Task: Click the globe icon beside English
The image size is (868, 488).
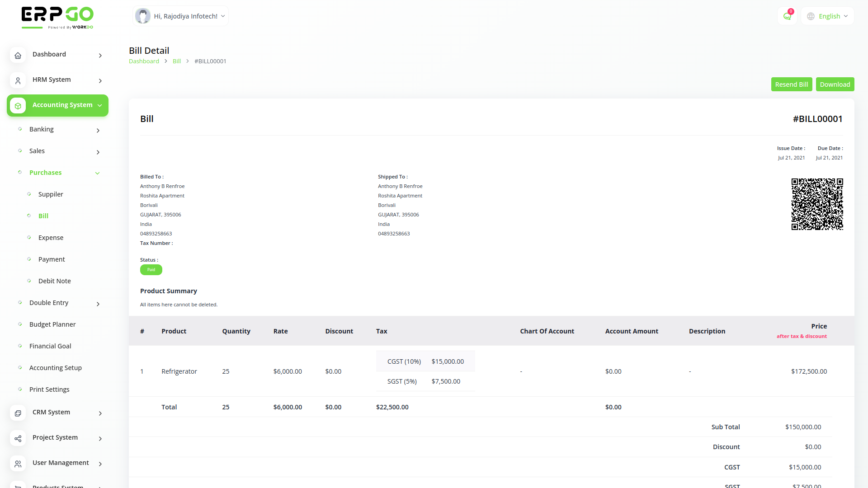Action: pos(810,16)
